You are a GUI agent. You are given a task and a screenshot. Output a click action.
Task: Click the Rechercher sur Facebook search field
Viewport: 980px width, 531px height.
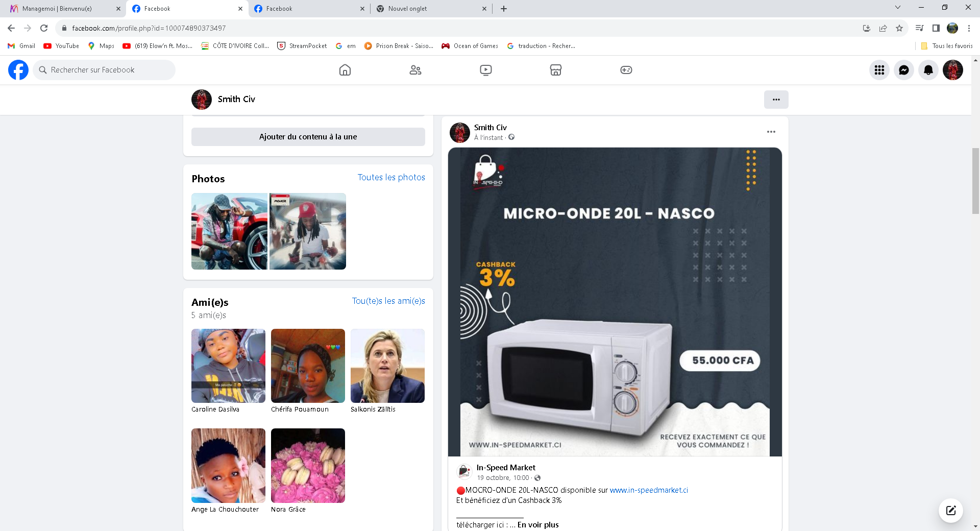[105, 70]
